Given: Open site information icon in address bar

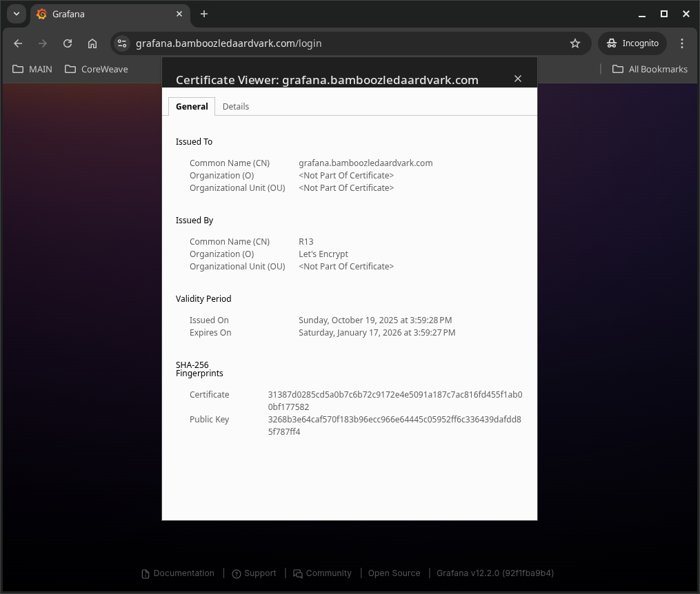Looking at the screenshot, I should click(x=122, y=43).
